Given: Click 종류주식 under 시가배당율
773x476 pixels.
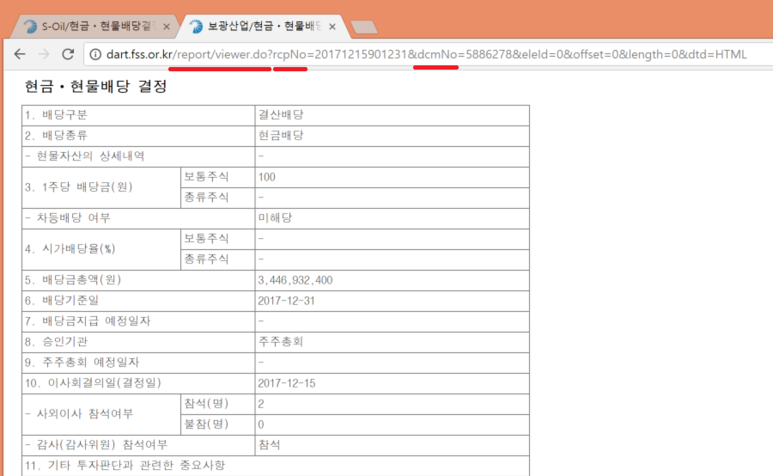Looking at the screenshot, I should (207, 259).
